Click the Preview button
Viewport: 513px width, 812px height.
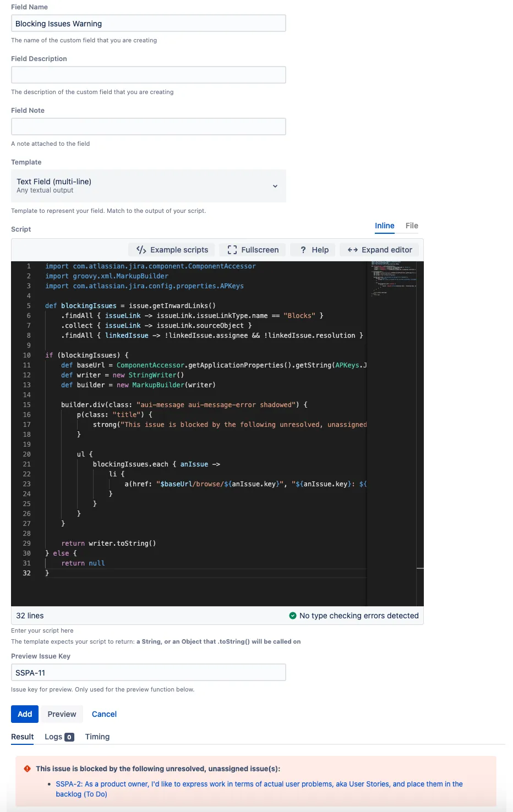click(62, 714)
